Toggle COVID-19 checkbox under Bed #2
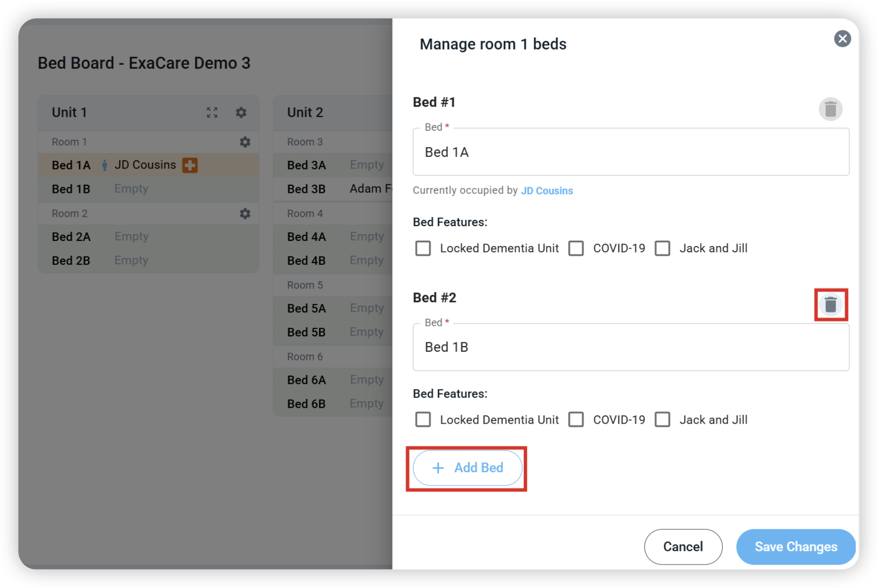 coord(576,420)
